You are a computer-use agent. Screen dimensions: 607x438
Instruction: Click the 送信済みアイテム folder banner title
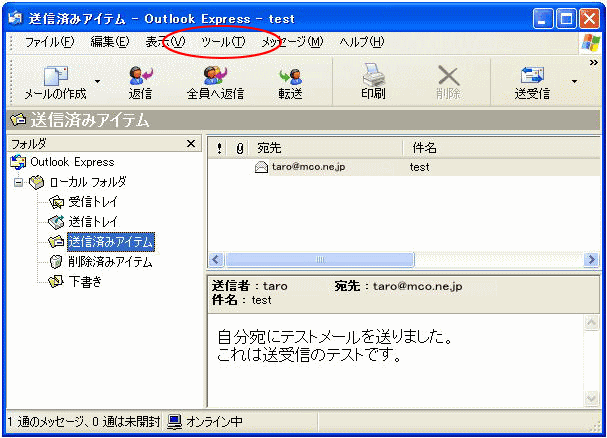[x=90, y=120]
